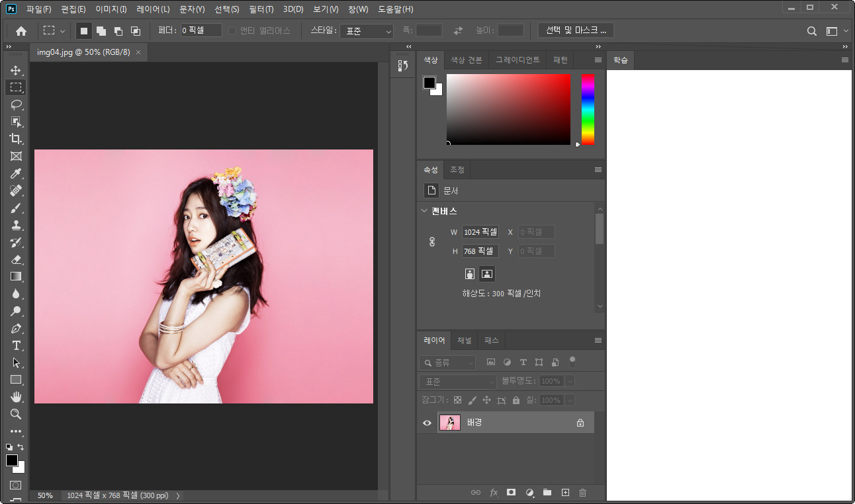Select the Zoom tool
The height and width of the screenshot is (504, 855).
tap(16, 414)
